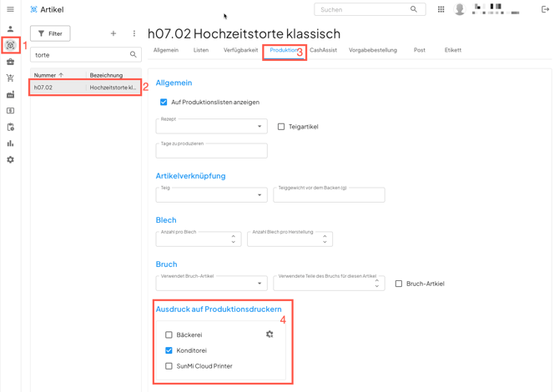The image size is (559, 392).
Task: Click the plus icon to add article
Action: click(113, 33)
